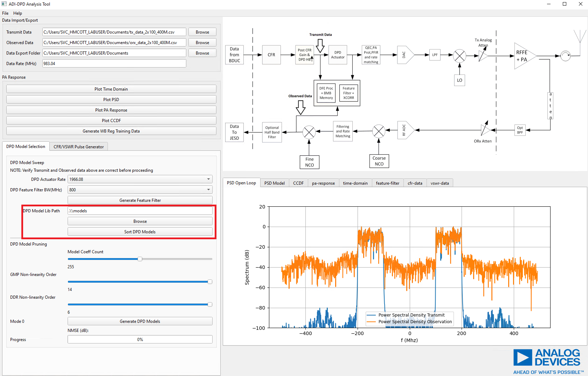Open the Help menu
Image resolution: width=588 pixels, height=376 pixels.
tap(18, 13)
